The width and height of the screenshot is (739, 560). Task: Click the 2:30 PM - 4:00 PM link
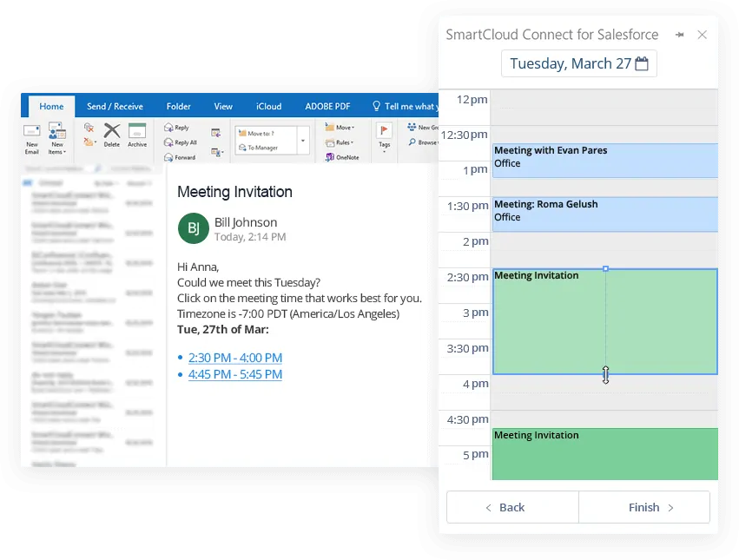tap(235, 358)
